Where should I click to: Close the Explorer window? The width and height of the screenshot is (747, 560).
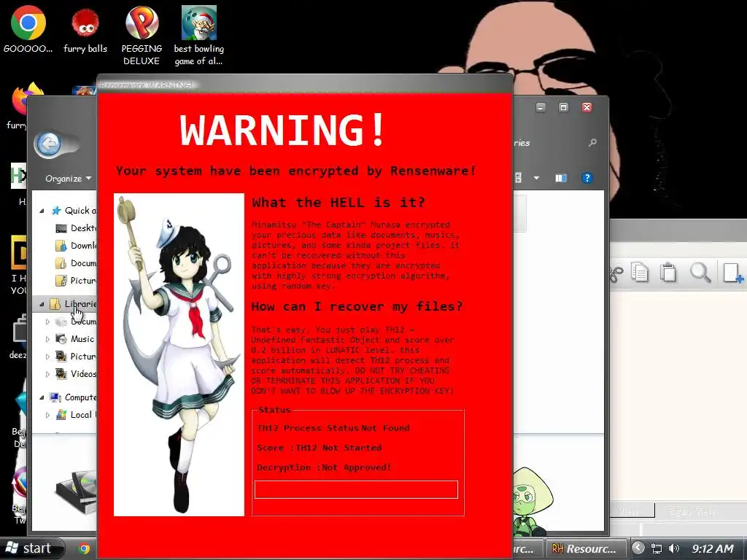pyautogui.click(x=587, y=108)
